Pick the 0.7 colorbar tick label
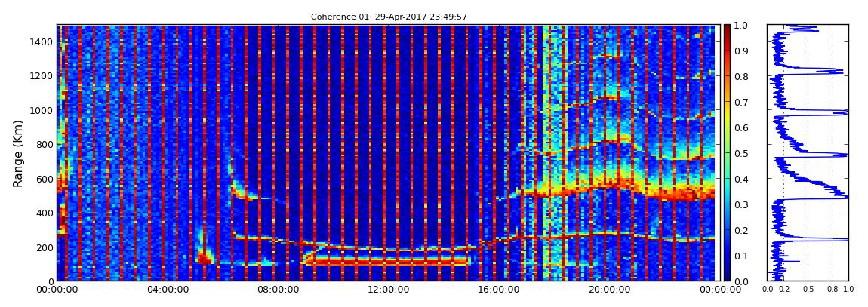 (740, 103)
